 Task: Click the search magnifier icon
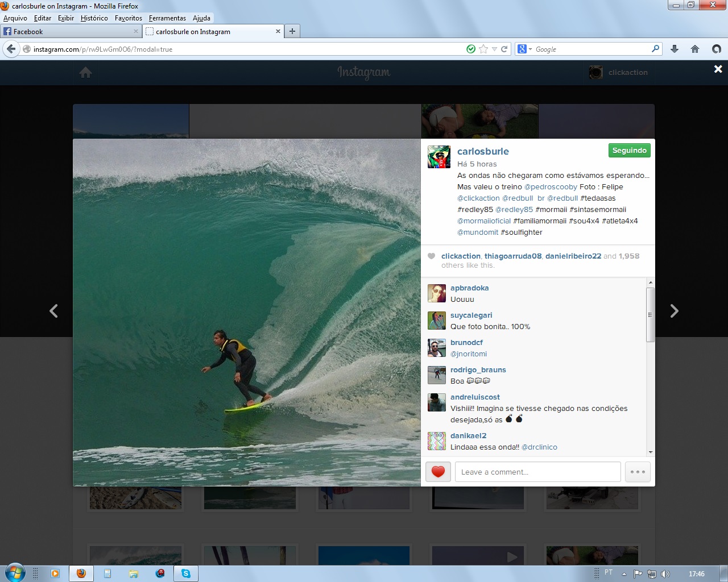point(655,49)
